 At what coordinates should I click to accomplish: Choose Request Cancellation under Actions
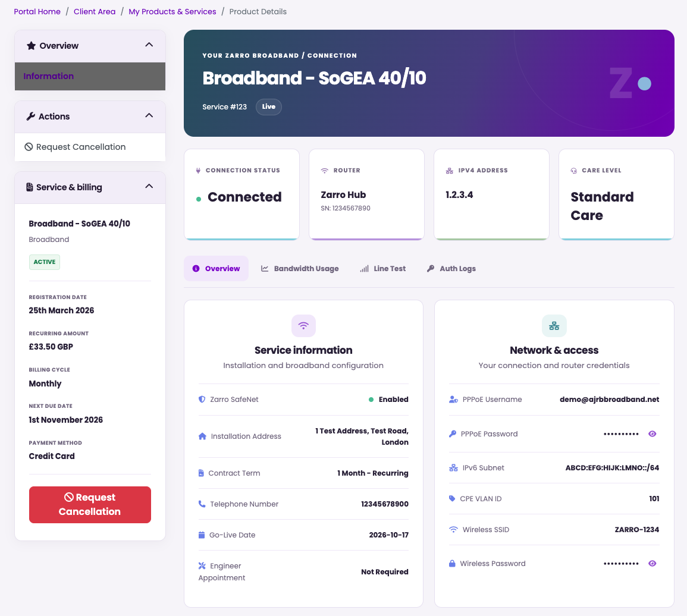pos(90,147)
